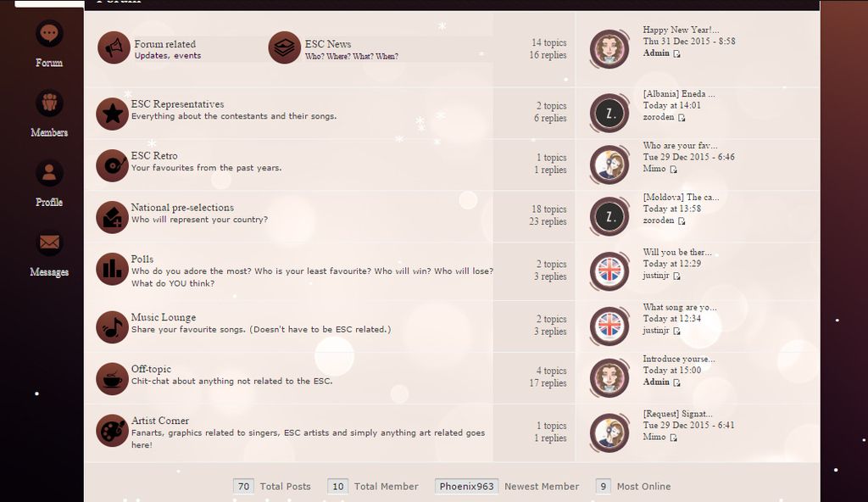Open the 'Introduce yourse...' last post
Image resolution: width=868 pixels, height=502 pixels.
tap(679, 359)
